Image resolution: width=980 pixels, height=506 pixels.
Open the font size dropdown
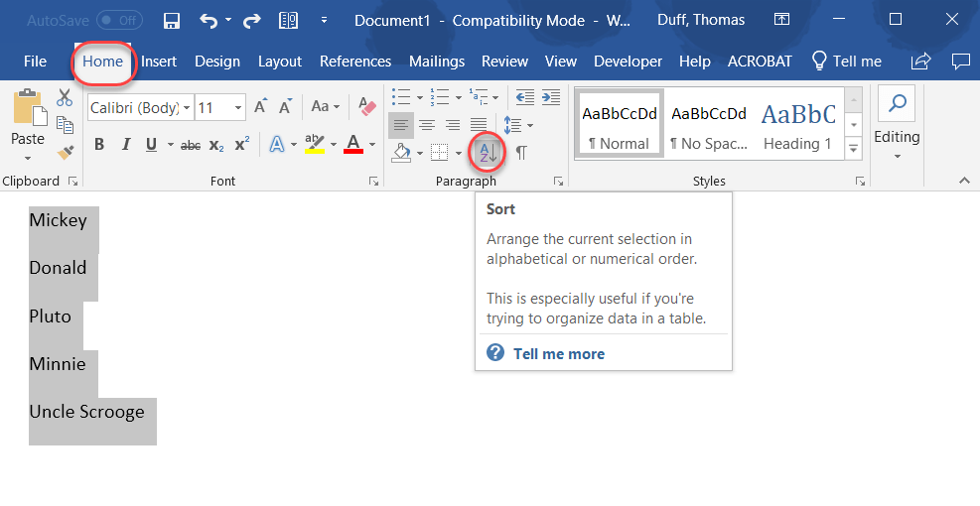238,108
